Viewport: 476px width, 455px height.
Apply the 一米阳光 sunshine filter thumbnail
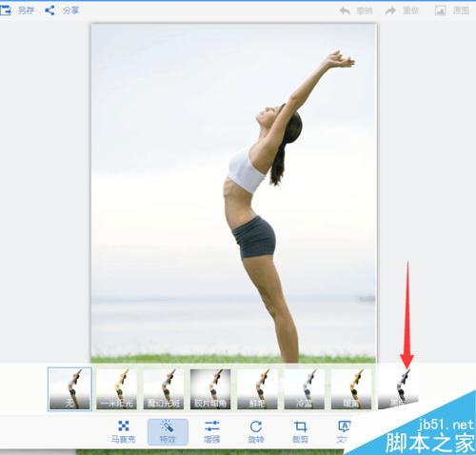click(117, 389)
